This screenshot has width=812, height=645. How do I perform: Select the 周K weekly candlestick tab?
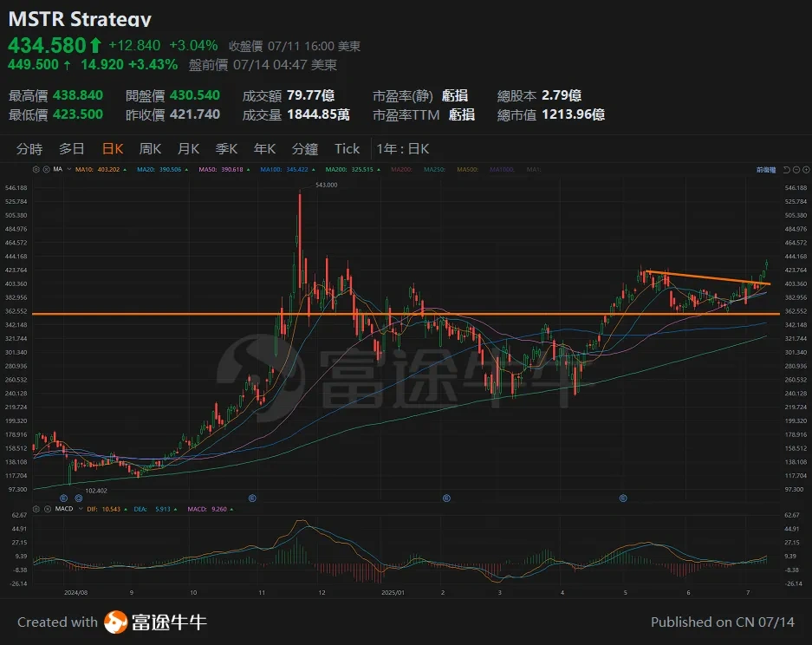(x=150, y=149)
